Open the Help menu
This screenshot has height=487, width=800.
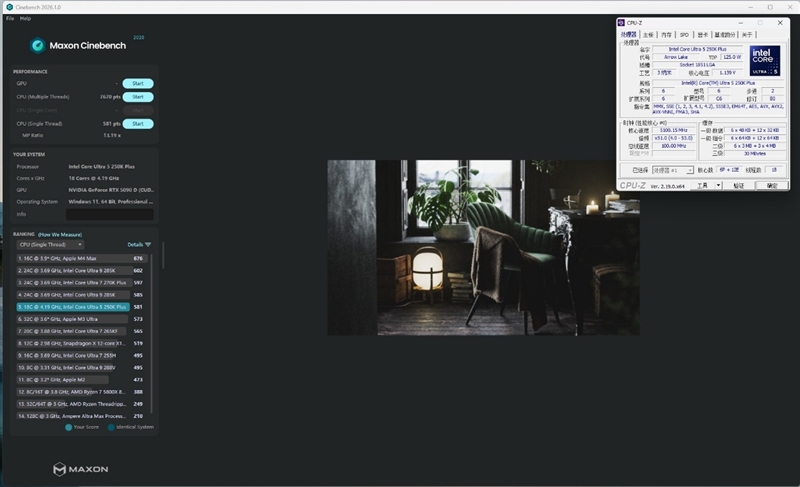(25, 18)
